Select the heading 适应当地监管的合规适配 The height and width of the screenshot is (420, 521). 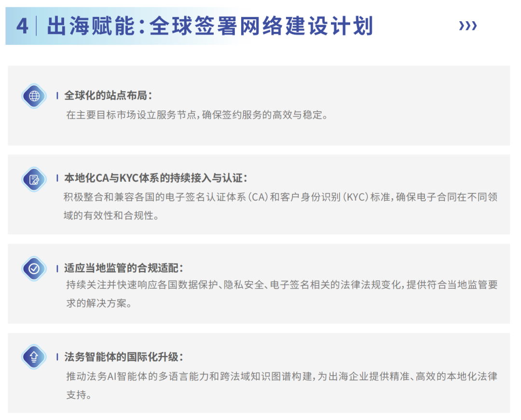click(124, 268)
